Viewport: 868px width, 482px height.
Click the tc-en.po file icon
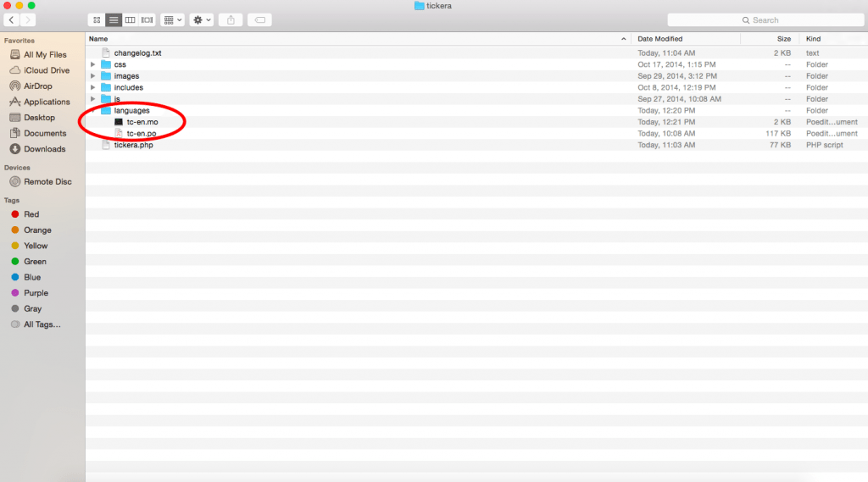(x=119, y=133)
